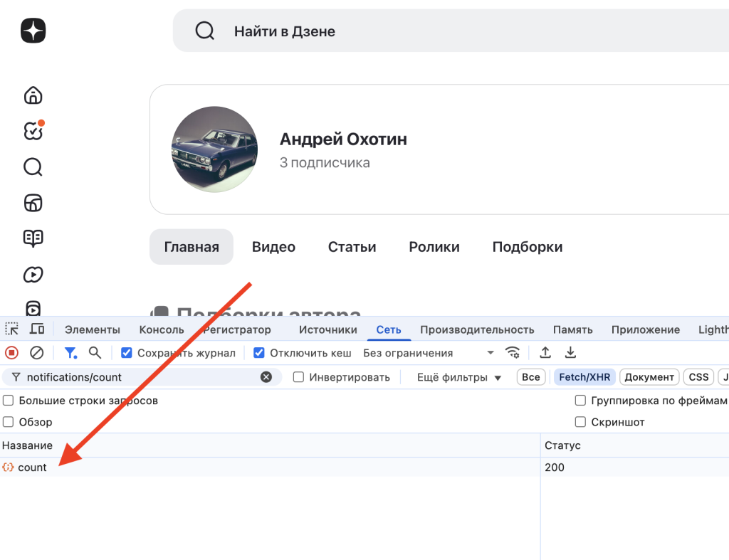Image resolution: width=729 pixels, height=560 pixels.
Task: Click the stop recording network log button
Action: point(12,353)
